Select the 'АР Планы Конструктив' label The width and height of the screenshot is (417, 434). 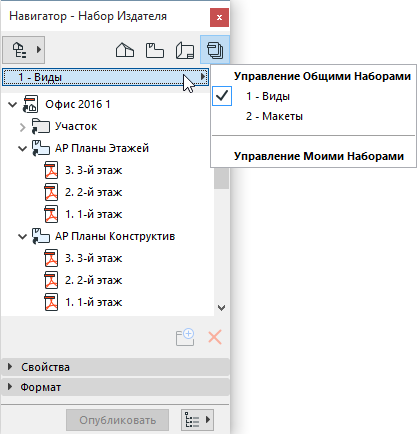(x=115, y=236)
